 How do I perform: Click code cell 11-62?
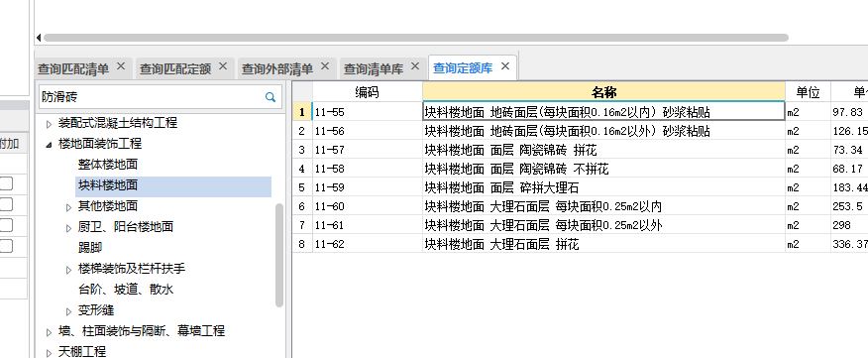coord(368,244)
